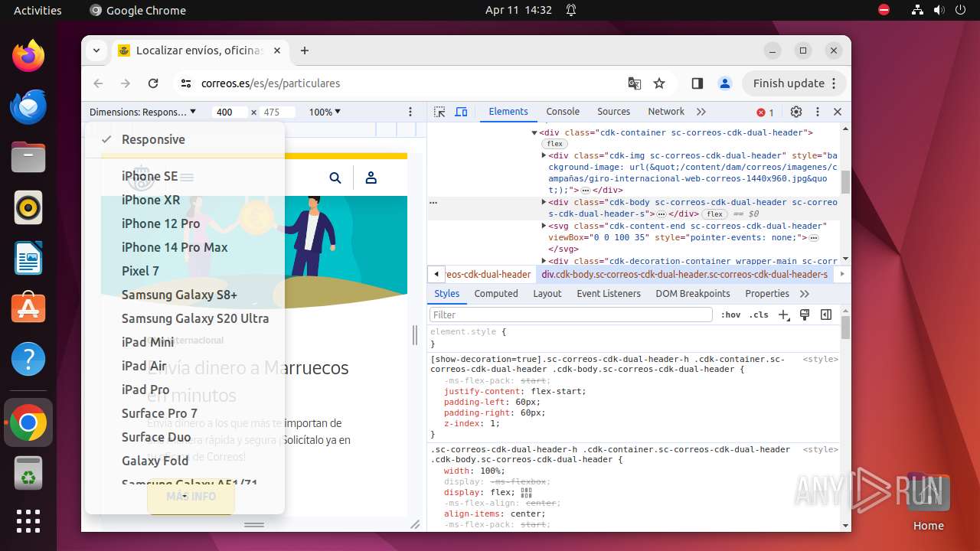Image resolution: width=980 pixels, height=551 pixels.
Task: Open Ubuntu Software from the dock
Action: [28, 308]
